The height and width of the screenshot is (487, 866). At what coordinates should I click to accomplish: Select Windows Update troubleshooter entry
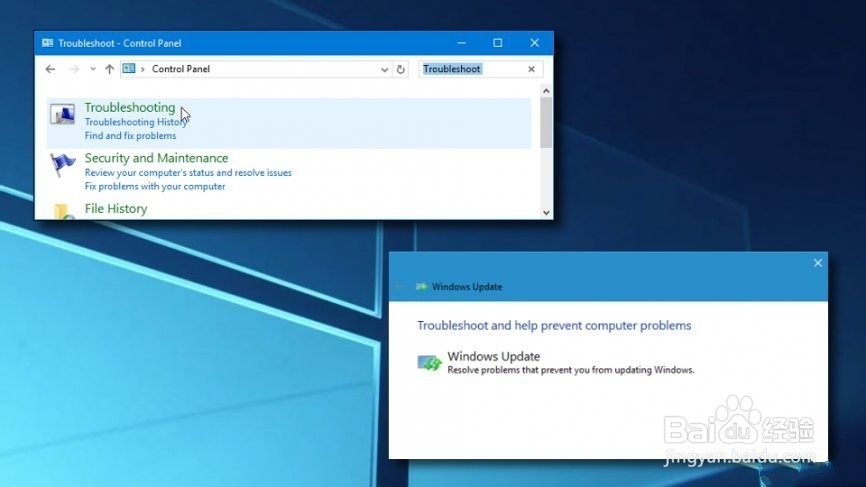pyautogui.click(x=556, y=362)
